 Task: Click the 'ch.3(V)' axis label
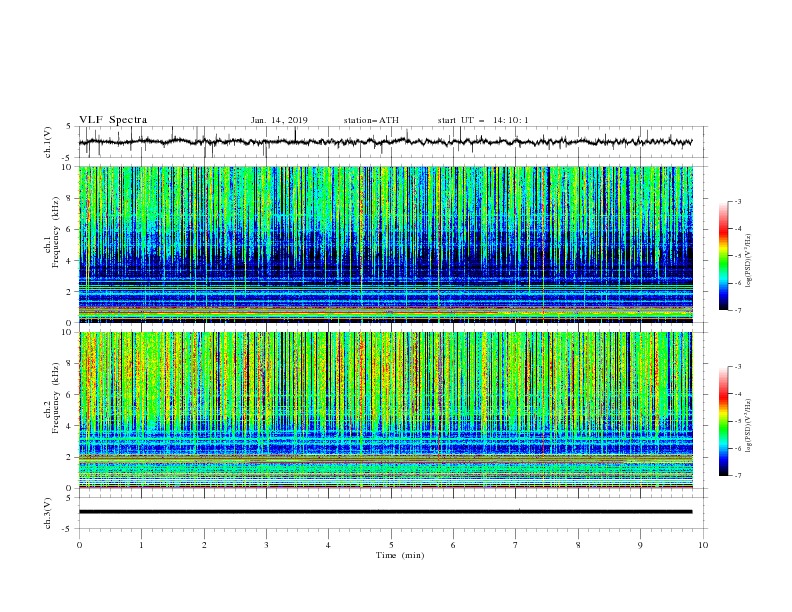(47, 513)
